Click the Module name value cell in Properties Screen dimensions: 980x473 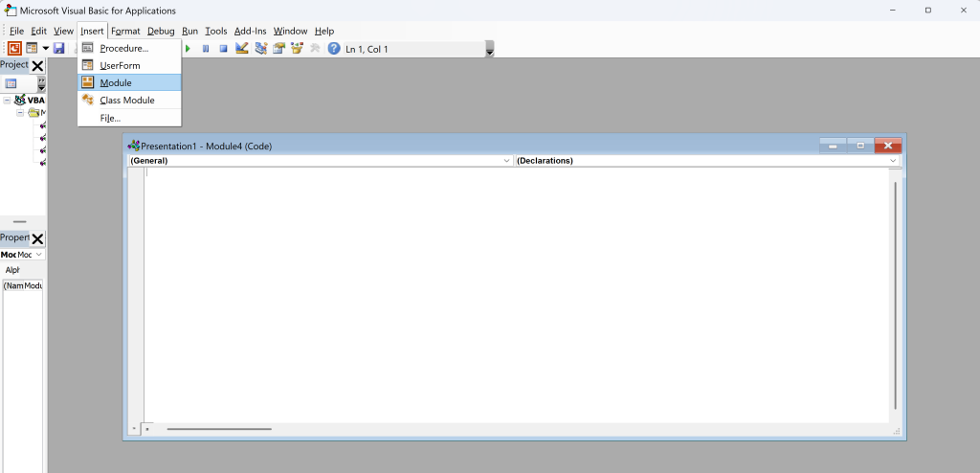(x=33, y=285)
